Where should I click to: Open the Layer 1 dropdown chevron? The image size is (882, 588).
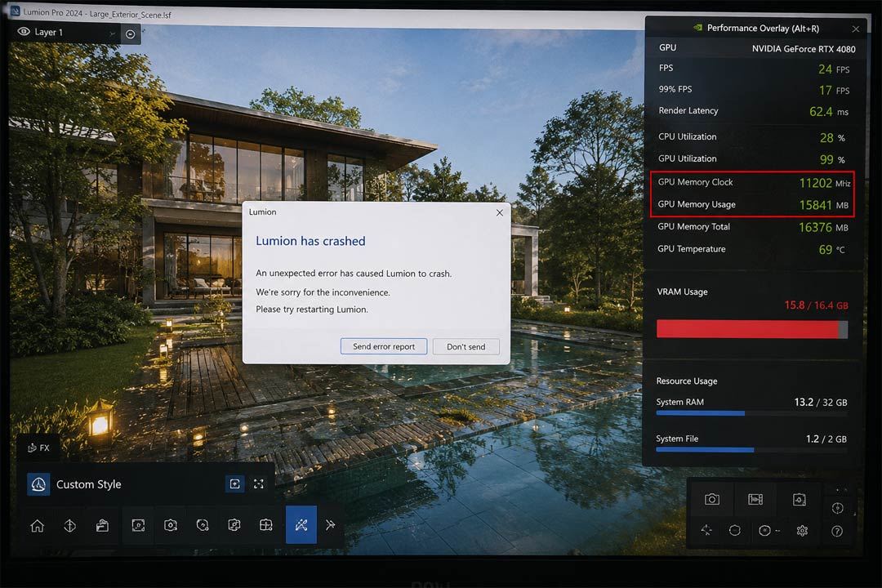pyautogui.click(x=113, y=33)
